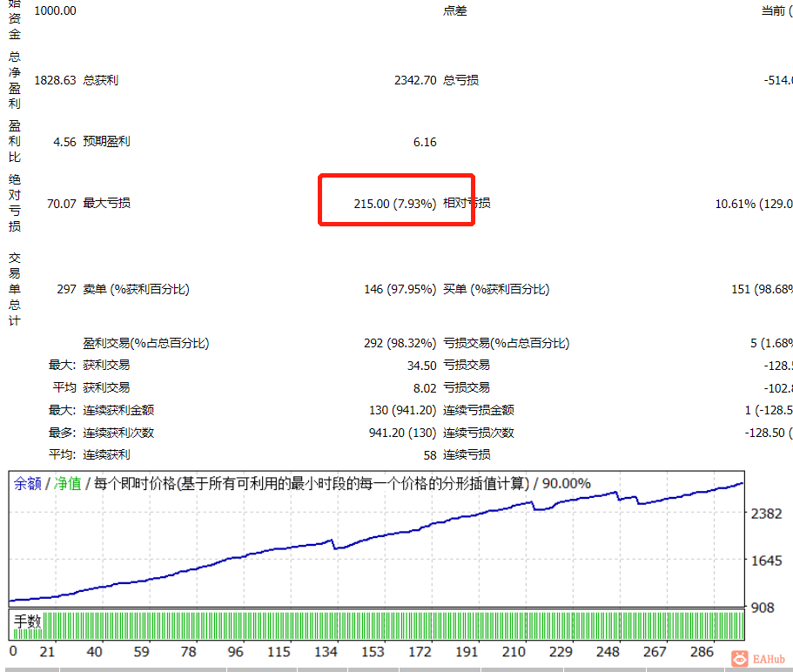The image size is (793, 672).
Task: Select the value 941.20 (130)
Action: point(402,433)
